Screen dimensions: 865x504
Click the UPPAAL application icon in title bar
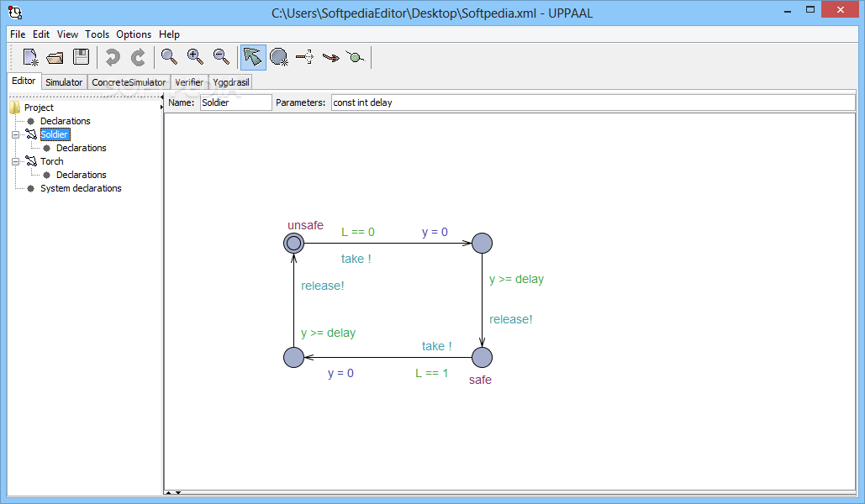click(x=15, y=12)
